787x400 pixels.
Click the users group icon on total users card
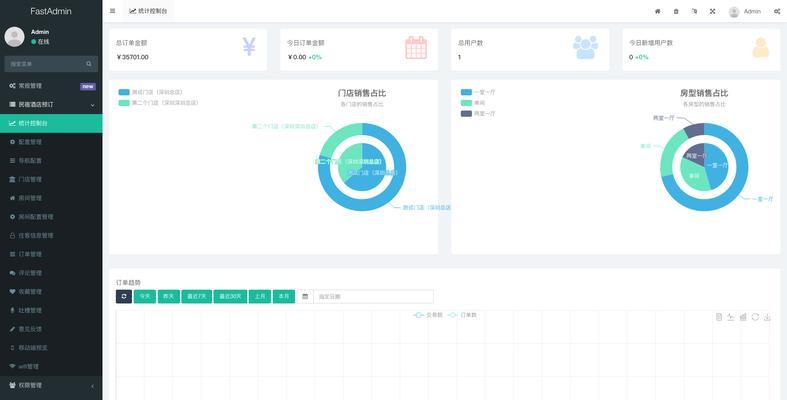[x=586, y=47]
